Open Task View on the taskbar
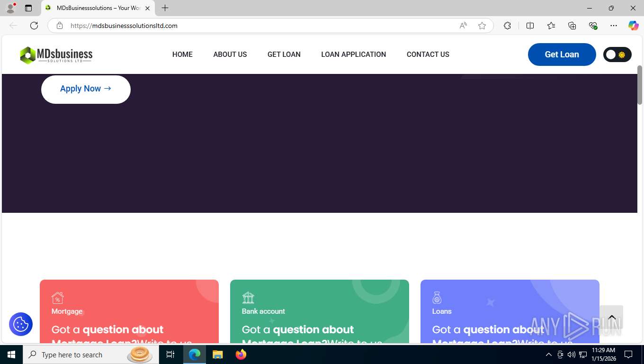 170,355
